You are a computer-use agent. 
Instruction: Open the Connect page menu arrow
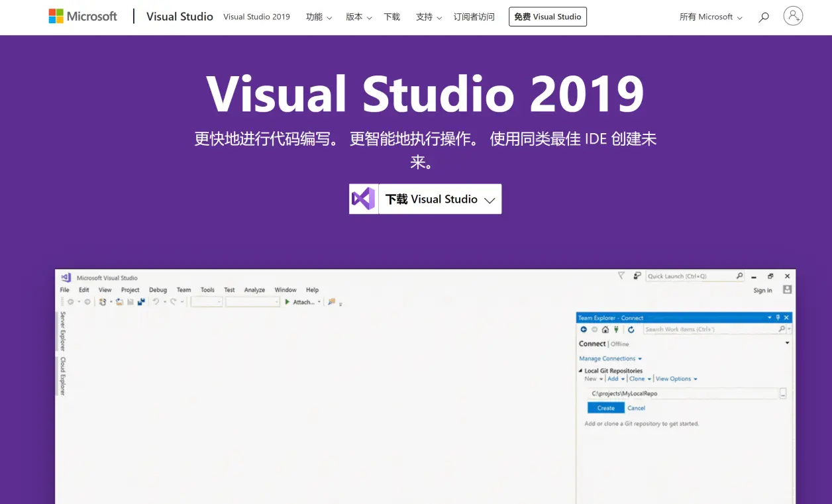pyautogui.click(x=787, y=343)
